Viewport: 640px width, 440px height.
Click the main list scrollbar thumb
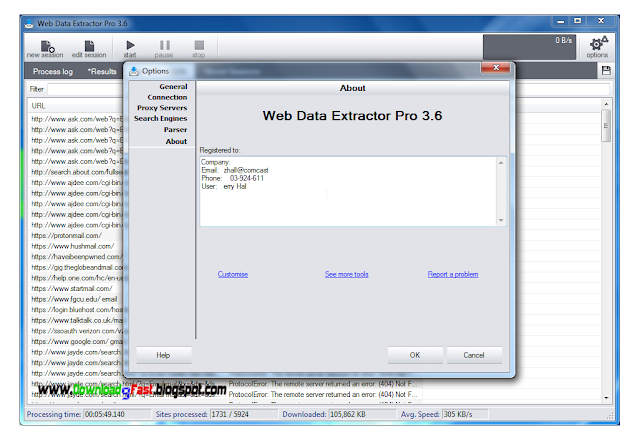606,126
